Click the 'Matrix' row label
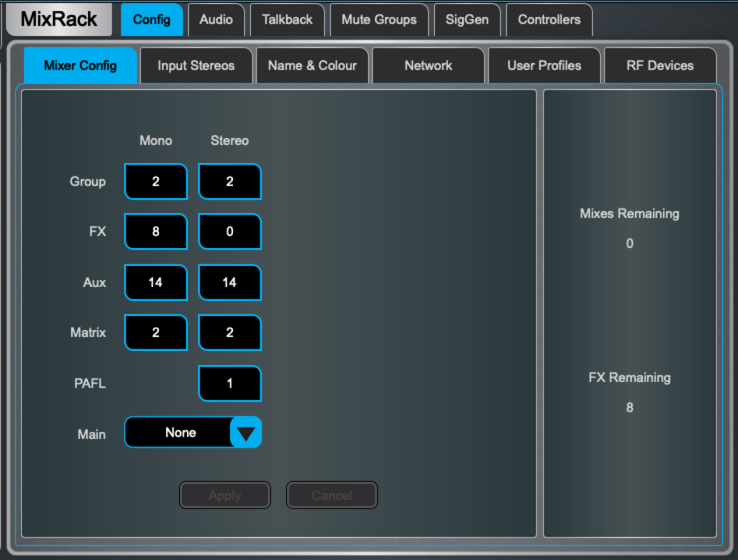738x560 pixels. [88, 332]
